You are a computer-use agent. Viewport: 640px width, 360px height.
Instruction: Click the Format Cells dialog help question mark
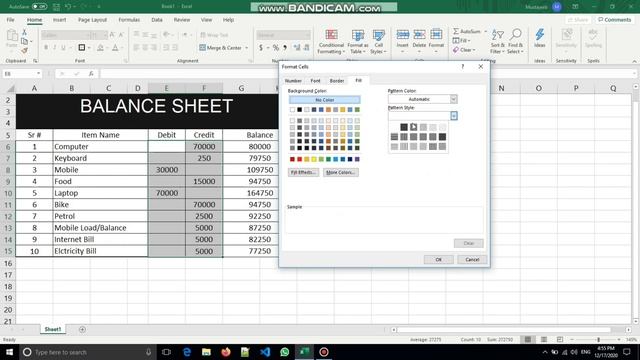pyautogui.click(x=462, y=67)
